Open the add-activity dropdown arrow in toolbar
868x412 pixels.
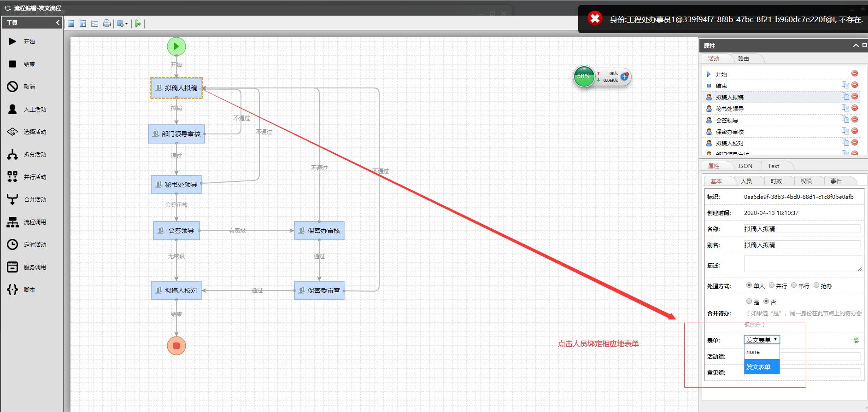pos(127,24)
